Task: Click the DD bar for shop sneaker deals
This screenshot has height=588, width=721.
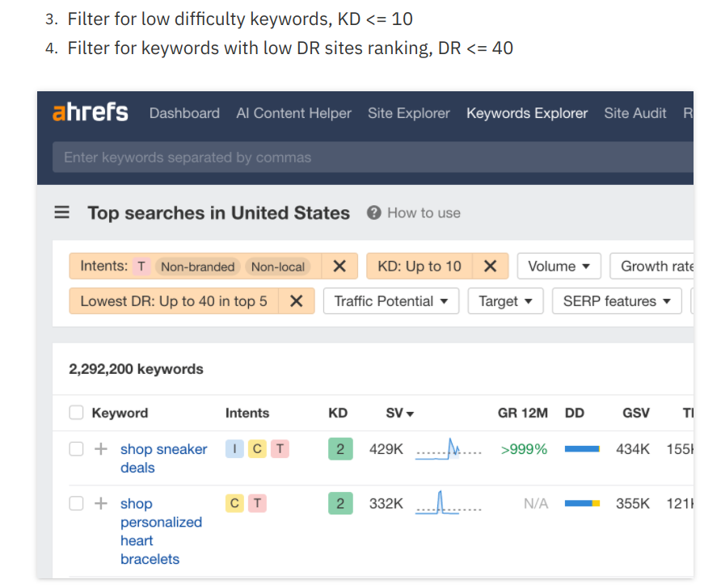Action: pyautogui.click(x=582, y=449)
